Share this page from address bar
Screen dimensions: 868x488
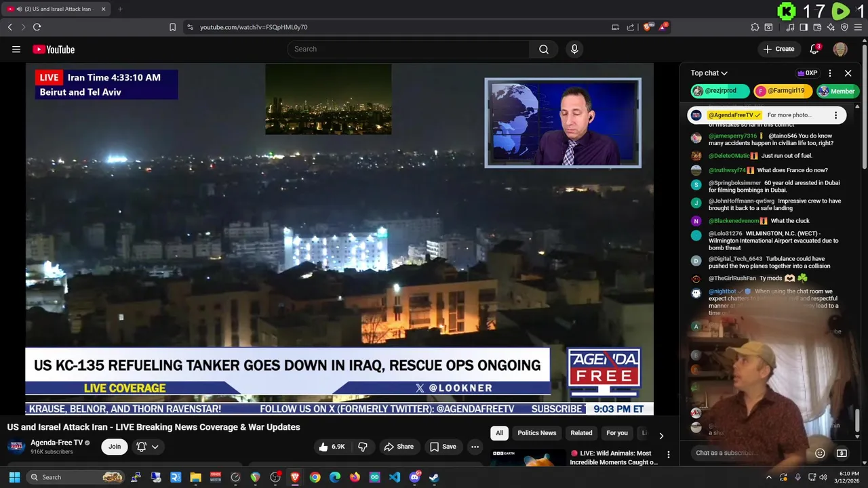(630, 27)
